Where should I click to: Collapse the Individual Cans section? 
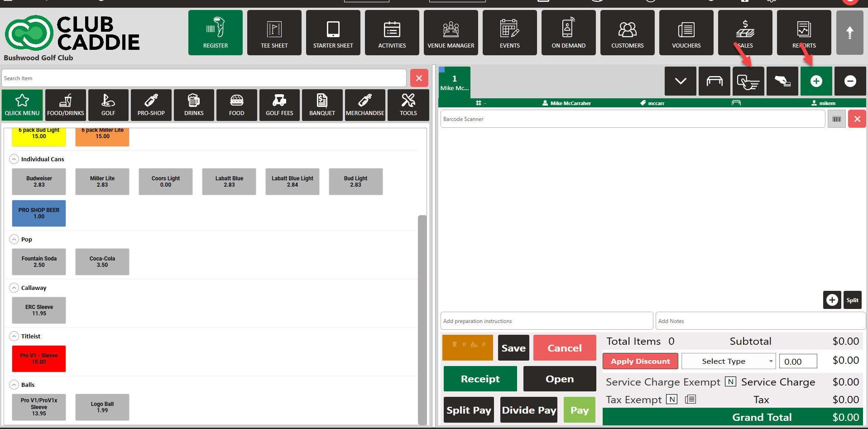pos(14,159)
